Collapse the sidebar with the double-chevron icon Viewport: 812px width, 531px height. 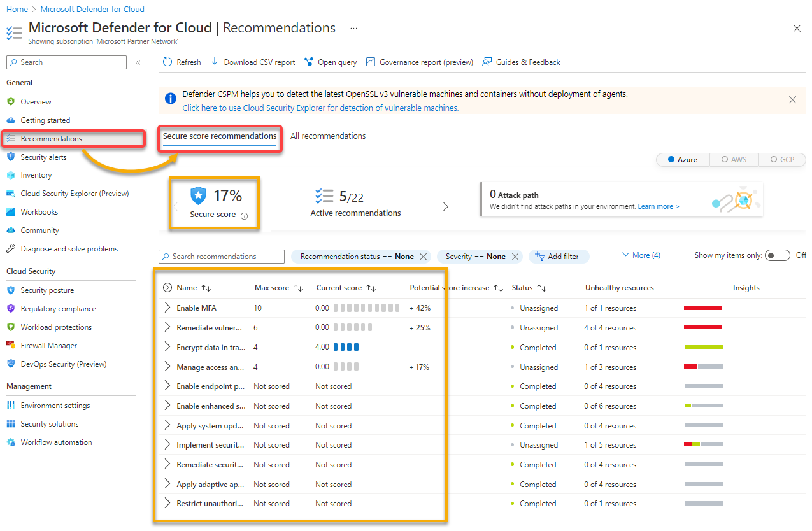point(138,62)
